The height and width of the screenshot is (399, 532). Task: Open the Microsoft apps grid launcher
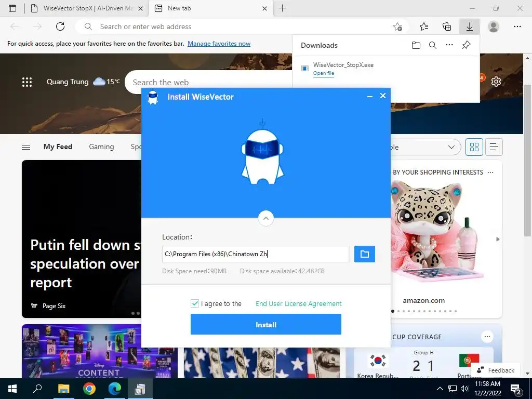pos(27,82)
